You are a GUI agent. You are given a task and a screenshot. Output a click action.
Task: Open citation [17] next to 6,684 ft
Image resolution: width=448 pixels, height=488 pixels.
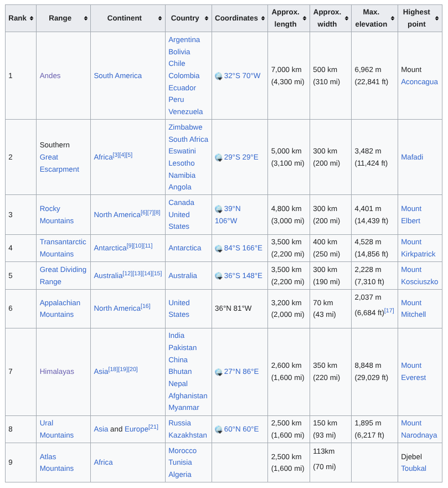[x=389, y=311]
